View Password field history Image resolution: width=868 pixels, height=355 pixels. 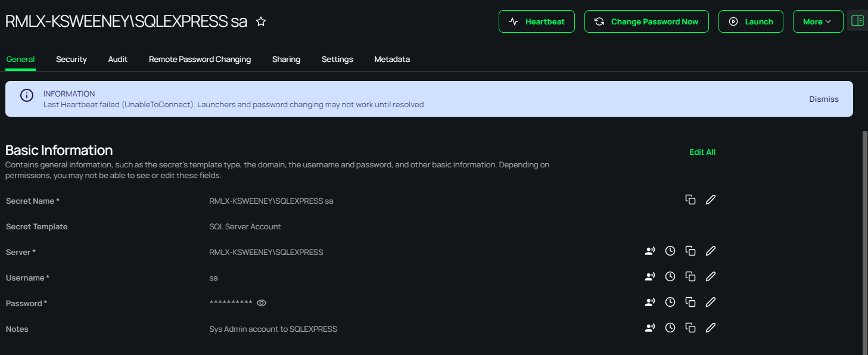[670, 302]
